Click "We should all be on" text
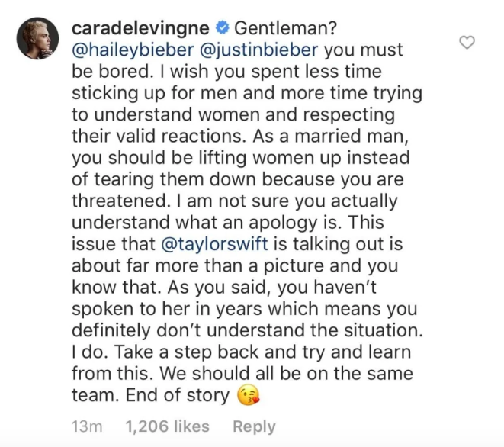504x447 pixels. click(x=245, y=373)
